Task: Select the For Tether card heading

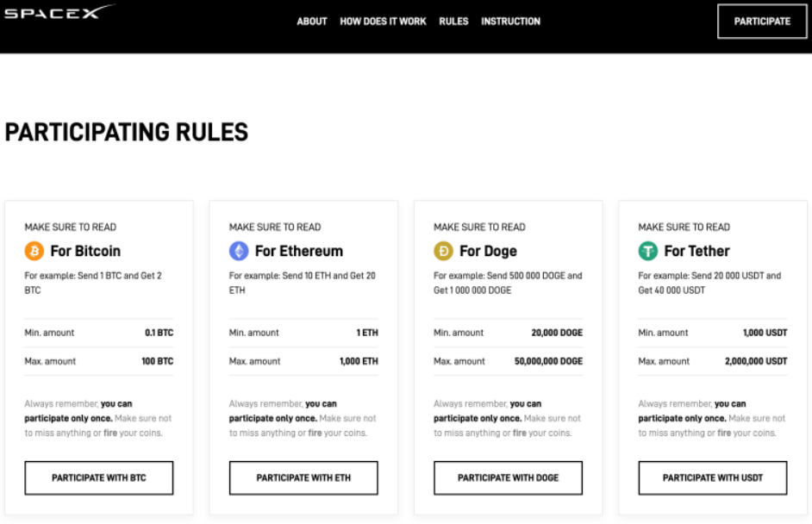Action: (696, 252)
